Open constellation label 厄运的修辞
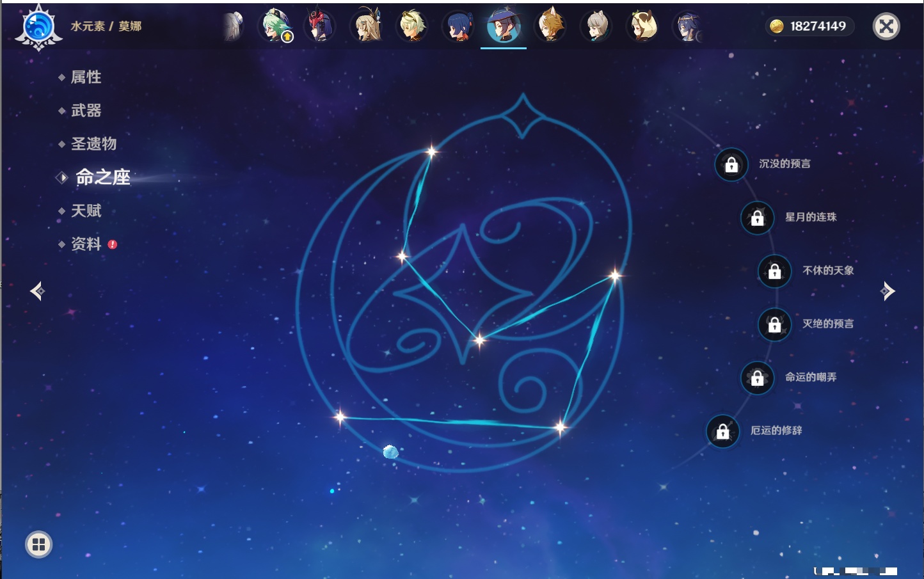The image size is (924, 579). point(776,431)
